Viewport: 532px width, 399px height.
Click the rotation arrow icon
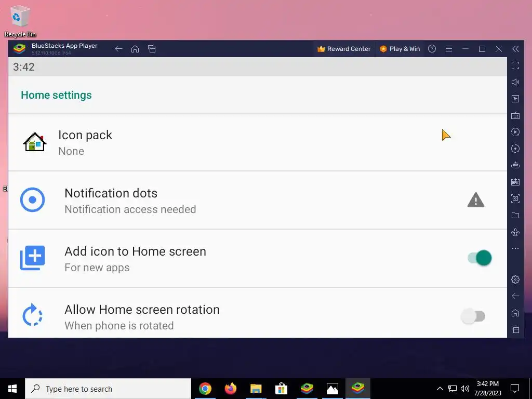[x=33, y=315]
